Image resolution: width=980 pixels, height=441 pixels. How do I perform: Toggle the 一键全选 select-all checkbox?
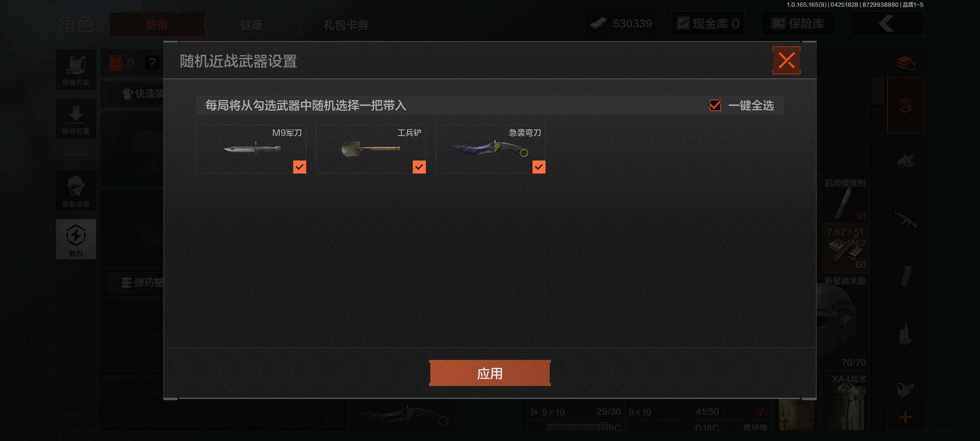[715, 105]
